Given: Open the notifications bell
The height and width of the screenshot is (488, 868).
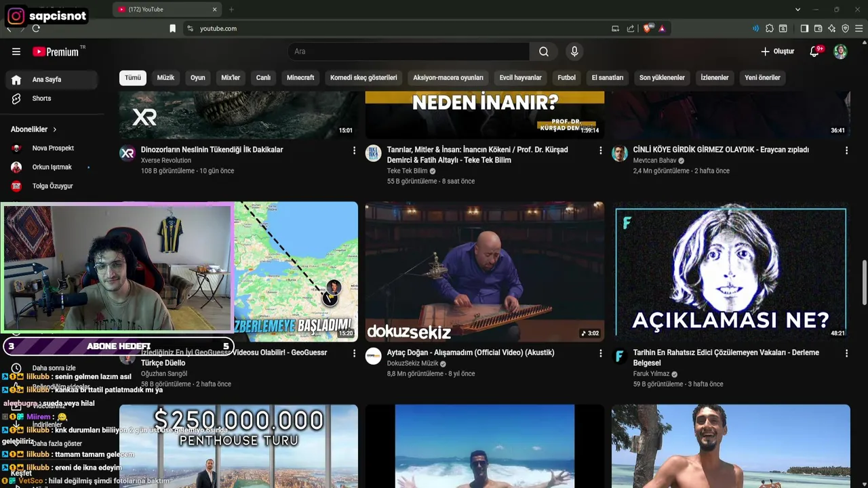Looking at the screenshot, I should 815,52.
